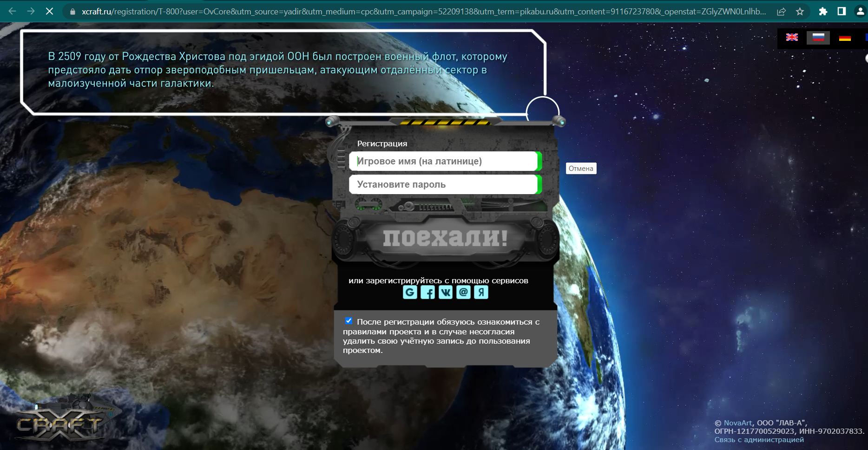The width and height of the screenshot is (868, 450).
Task: Click the Регистрация heading text
Action: 382,144
